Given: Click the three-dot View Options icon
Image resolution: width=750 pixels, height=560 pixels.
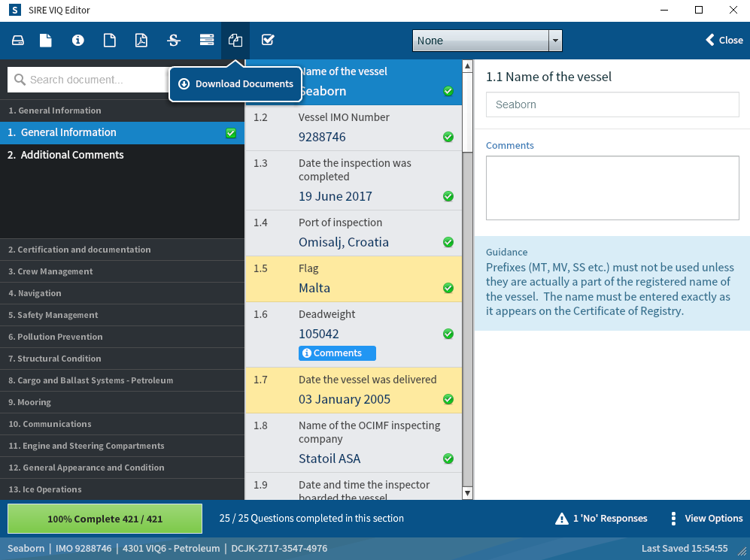Looking at the screenshot, I should [x=673, y=519].
